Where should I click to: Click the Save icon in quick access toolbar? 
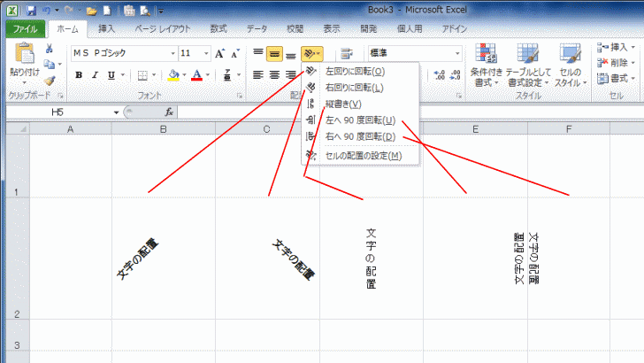(31, 11)
